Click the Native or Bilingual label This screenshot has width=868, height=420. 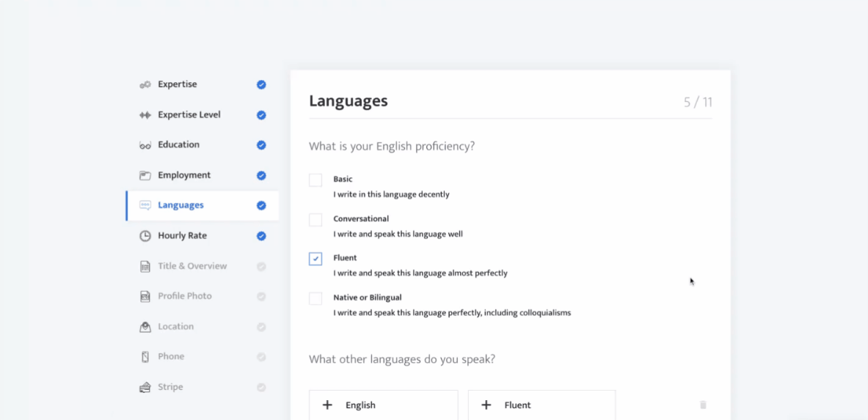(x=368, y=298)
